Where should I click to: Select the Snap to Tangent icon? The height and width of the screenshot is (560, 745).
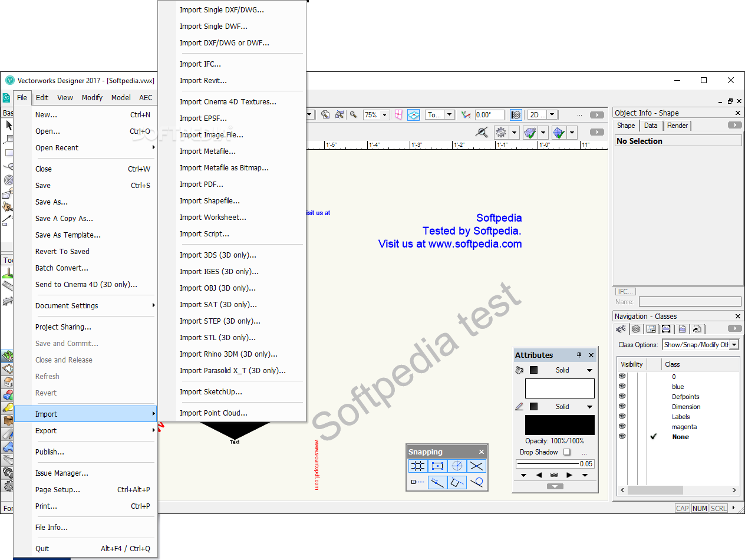476,482
